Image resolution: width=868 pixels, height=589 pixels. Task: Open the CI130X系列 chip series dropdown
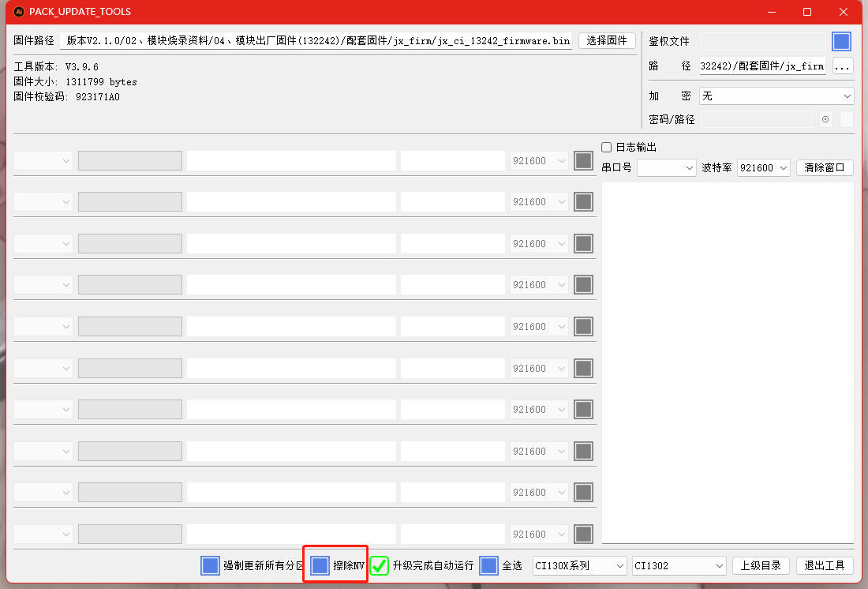[579, 565]
